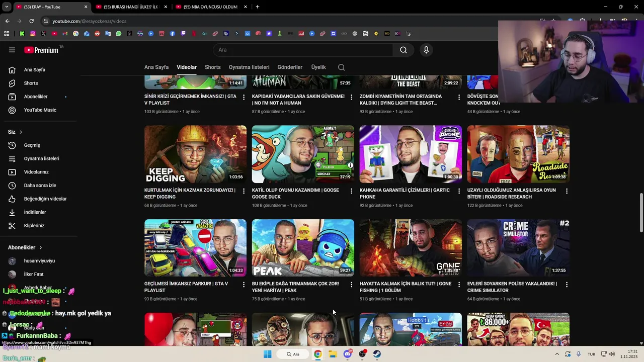Open Steam from Windows taskbar

pyautogui.click(x=377, y=354)
